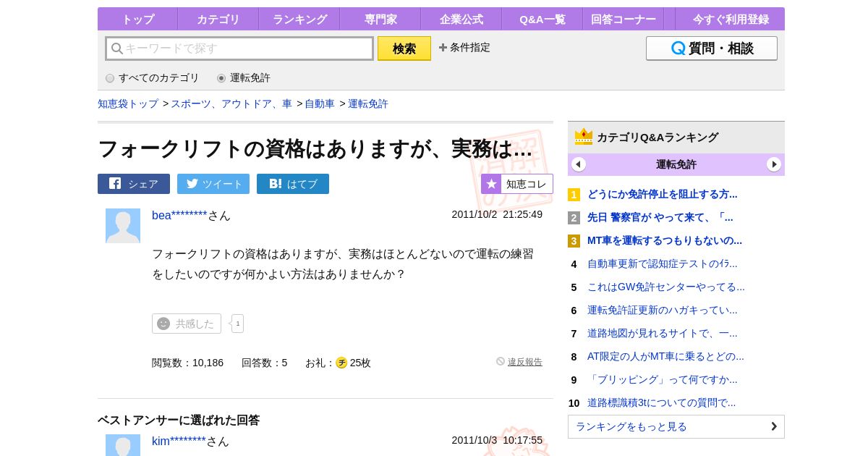Open the bea******** user profile link
This screenshot has width=868, height=456.
click(179, 215)
